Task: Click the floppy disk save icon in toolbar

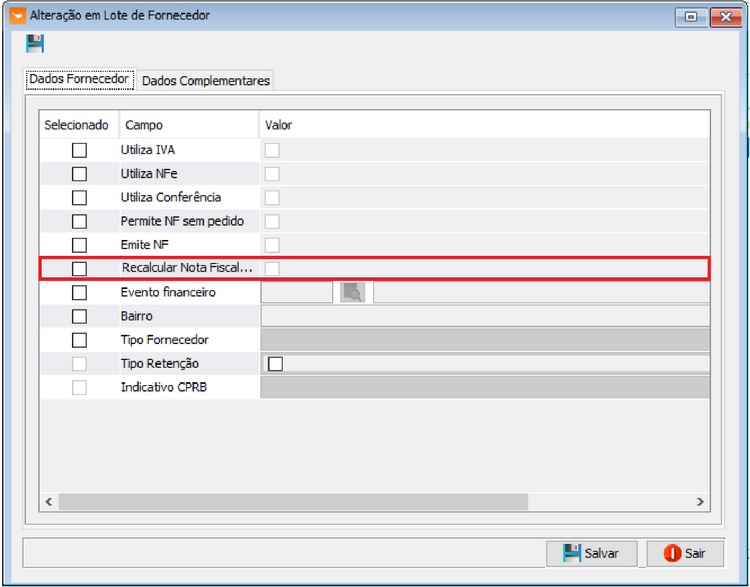Action: click(x=35, y=44)
